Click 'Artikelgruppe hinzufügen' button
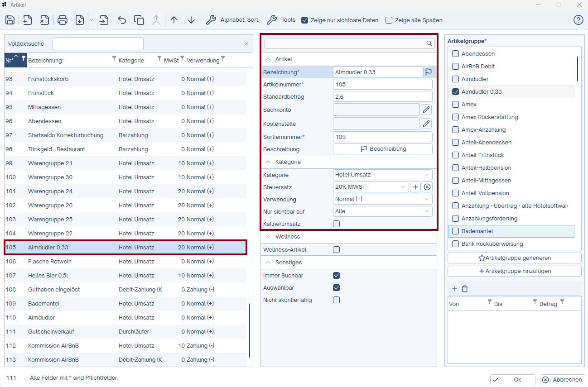The height and width of the screenshot is (387, 588). coord(514,271)
